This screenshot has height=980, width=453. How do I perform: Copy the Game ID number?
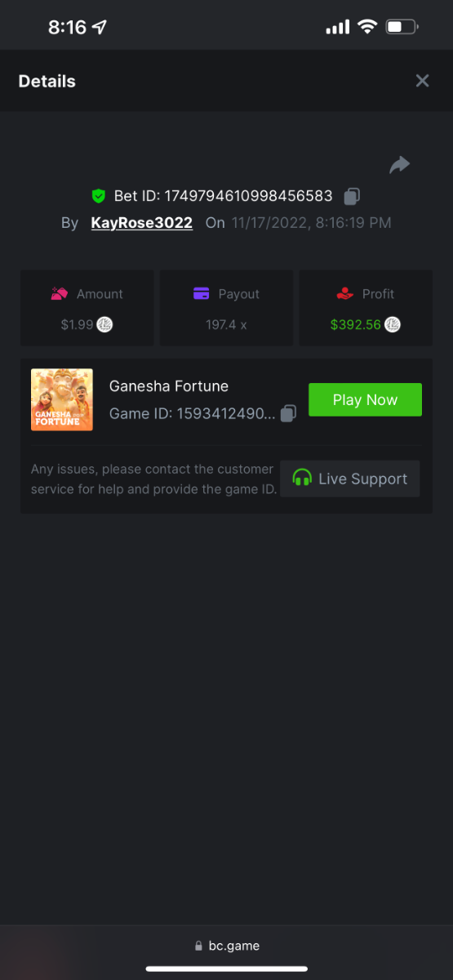tap(288, 413)
